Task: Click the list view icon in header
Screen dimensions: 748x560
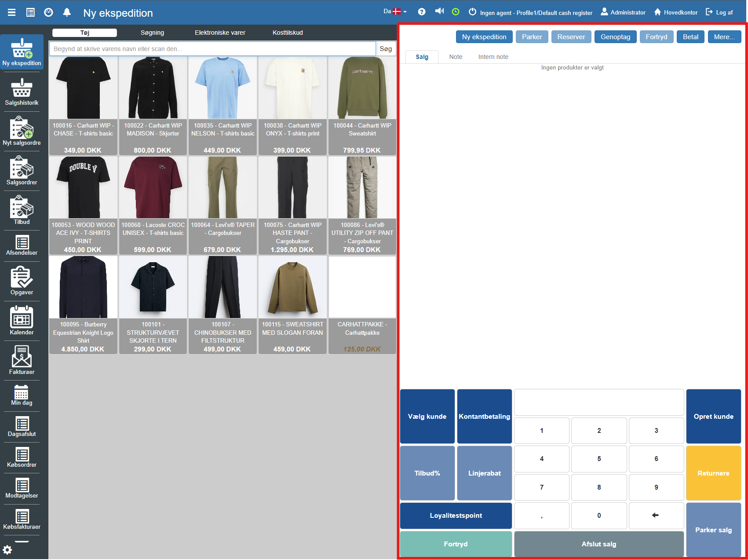Action: [x=30, y=12]
